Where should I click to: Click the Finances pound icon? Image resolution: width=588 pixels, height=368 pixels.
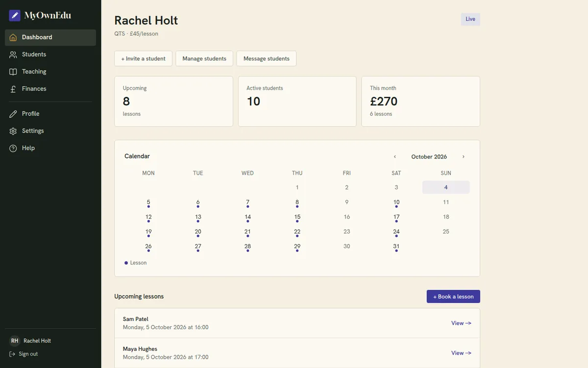click(13, 89)
